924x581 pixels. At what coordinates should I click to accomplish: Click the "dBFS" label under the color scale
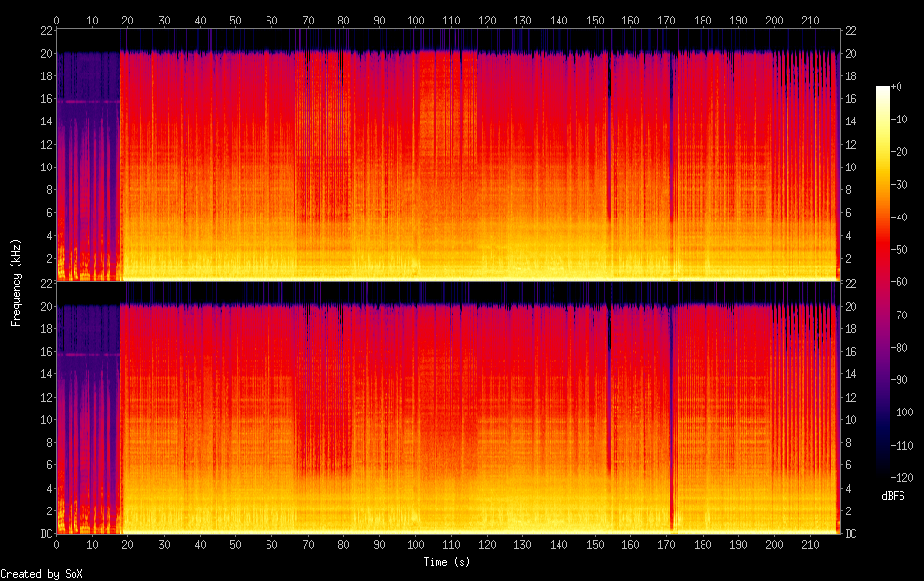pyautogui.click(x=893, y=496)
